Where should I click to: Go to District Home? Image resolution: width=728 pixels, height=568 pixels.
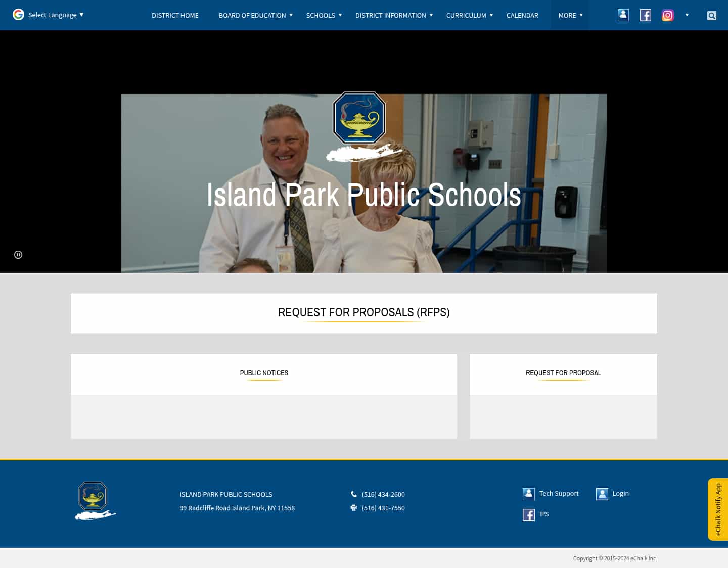click(x=175, y=16)
